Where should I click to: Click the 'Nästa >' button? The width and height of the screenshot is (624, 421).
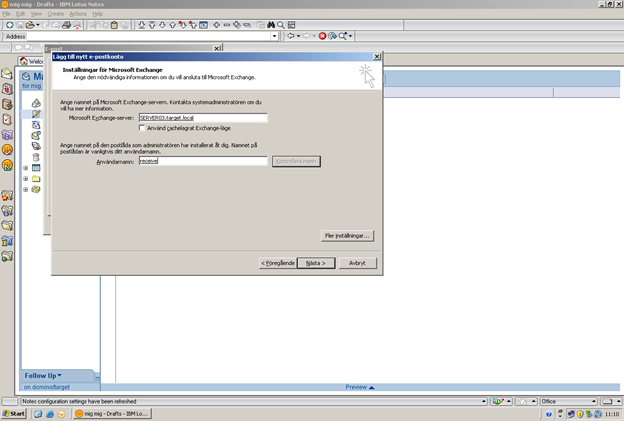pos(316,263)
